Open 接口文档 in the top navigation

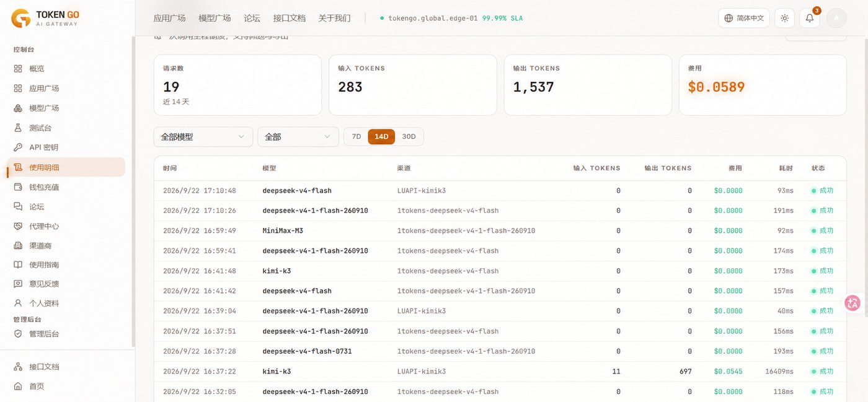pos(290,18)
